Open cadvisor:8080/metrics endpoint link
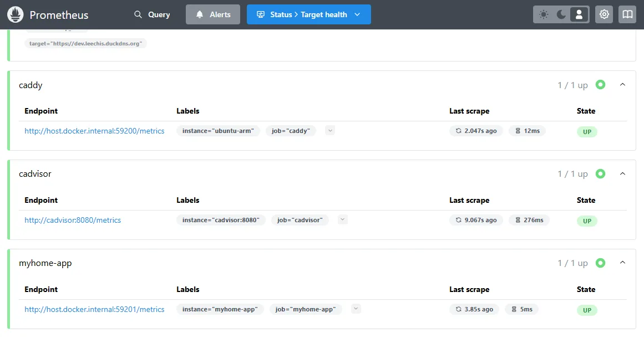The height and width of the screenshot is (338, 644). [x=73, y=221]
